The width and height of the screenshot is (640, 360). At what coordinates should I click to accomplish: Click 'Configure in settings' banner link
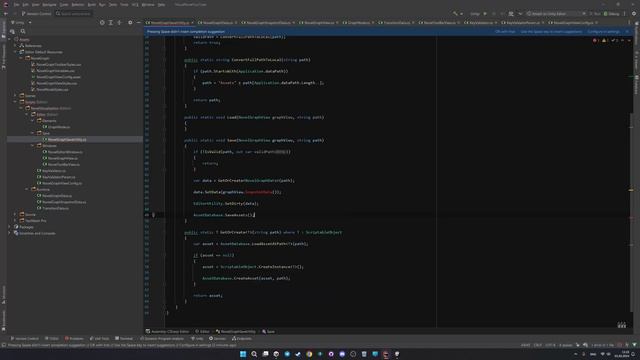tap(603, 31)
